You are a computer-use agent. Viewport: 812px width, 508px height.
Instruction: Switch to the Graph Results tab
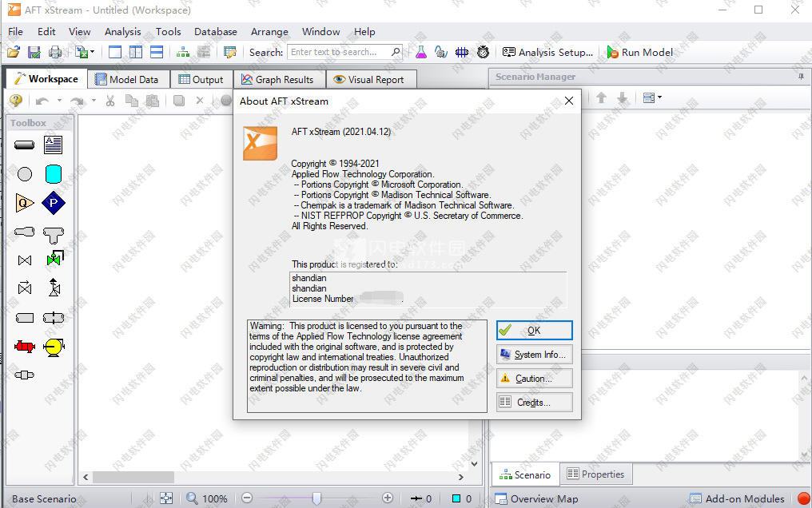point(279,80)
